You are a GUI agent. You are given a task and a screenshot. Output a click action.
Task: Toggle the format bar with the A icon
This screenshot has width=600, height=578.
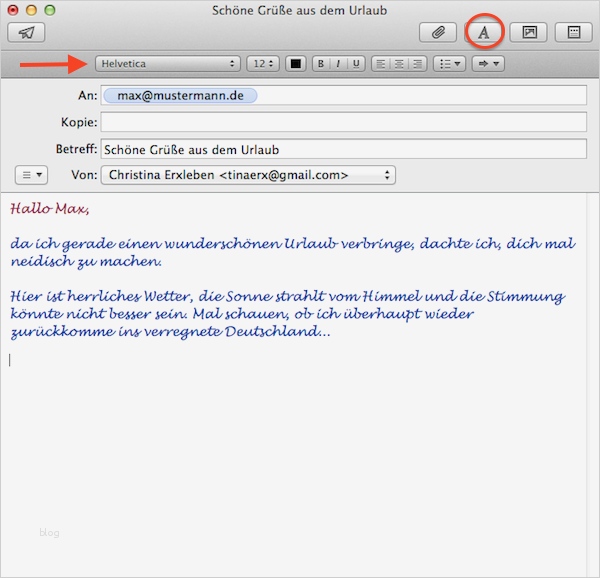(484, 33)
